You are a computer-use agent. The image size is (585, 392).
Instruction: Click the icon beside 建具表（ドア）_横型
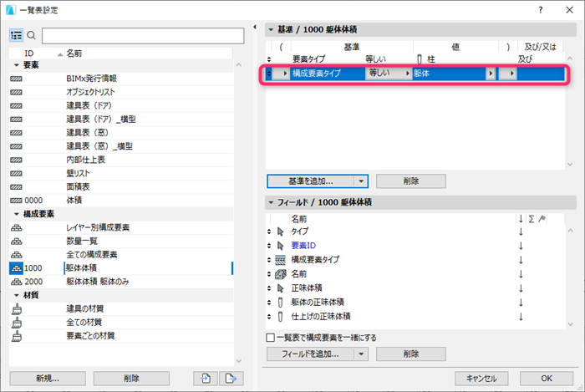pyautogui.click(x=16, y=120)
